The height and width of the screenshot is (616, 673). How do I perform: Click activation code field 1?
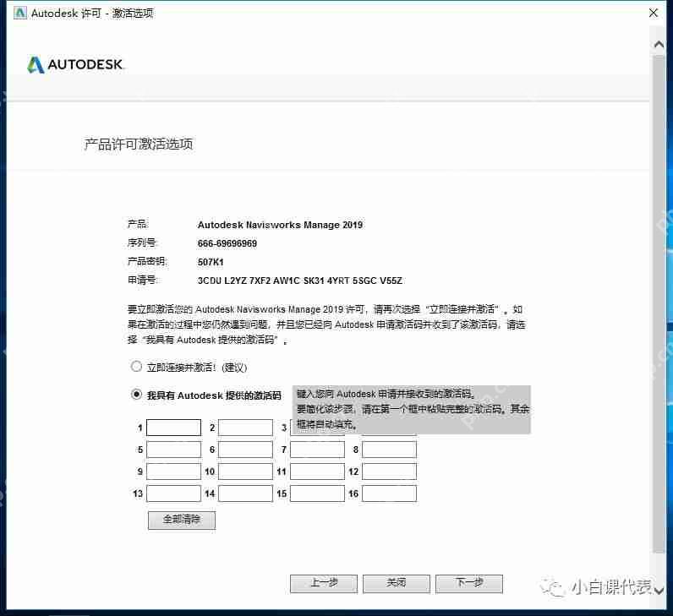[173, 428]
